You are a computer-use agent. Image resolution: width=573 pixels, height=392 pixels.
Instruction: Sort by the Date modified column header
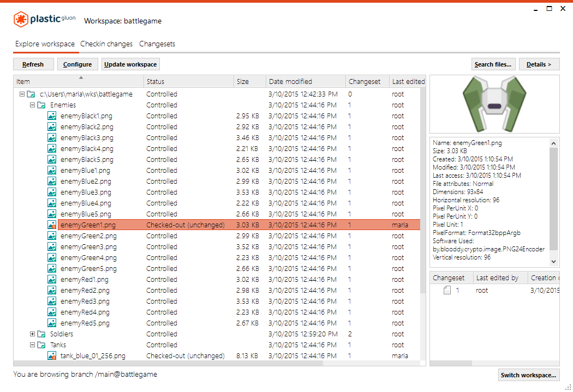pos(306,81)
